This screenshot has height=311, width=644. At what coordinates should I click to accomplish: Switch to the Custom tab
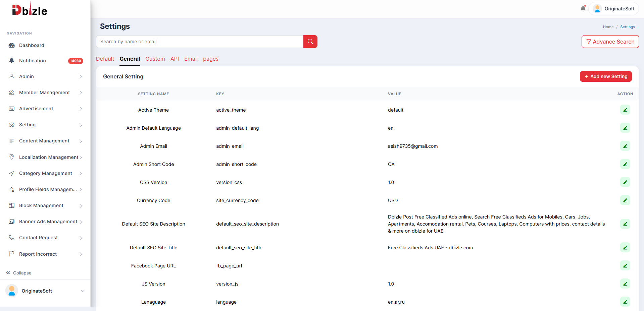click(x=155, y=59)
